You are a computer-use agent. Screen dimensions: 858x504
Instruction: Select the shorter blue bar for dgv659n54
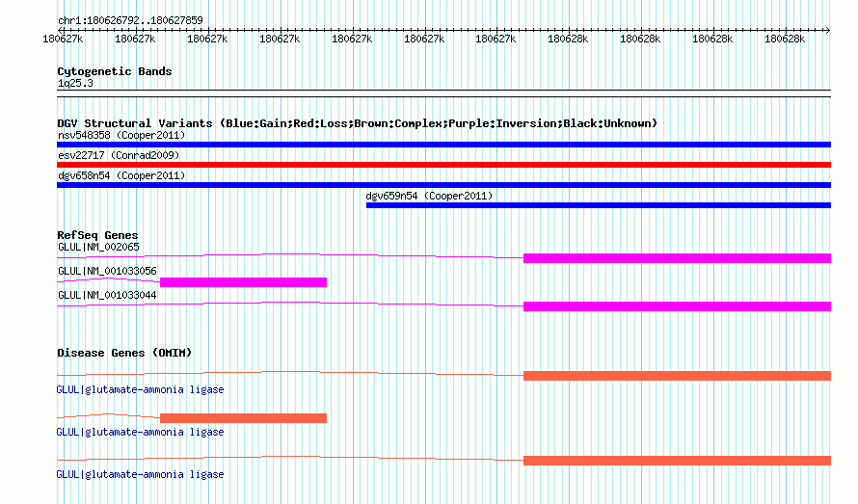tap(599, 205)
